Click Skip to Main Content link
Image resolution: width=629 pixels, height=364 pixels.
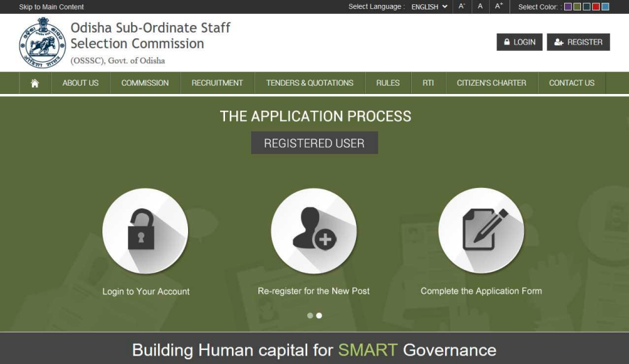pos(52,7)
